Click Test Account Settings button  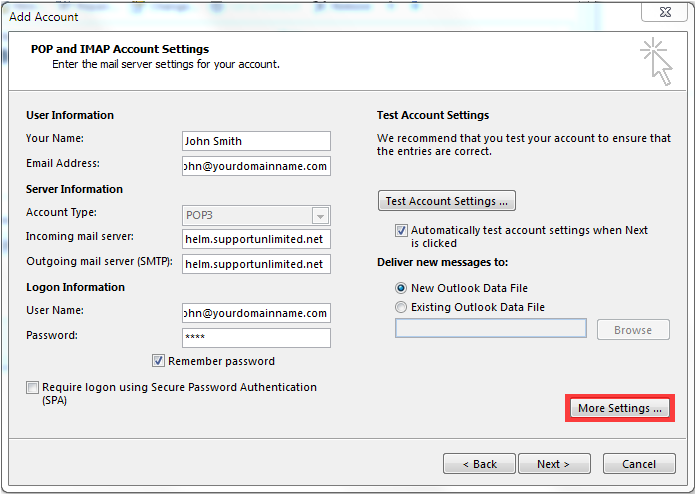point(447,201)
